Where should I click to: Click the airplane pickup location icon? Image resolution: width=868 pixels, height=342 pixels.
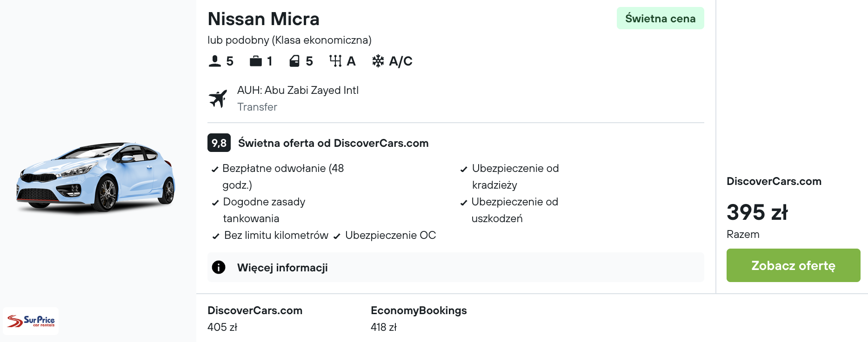coord(218,99)
